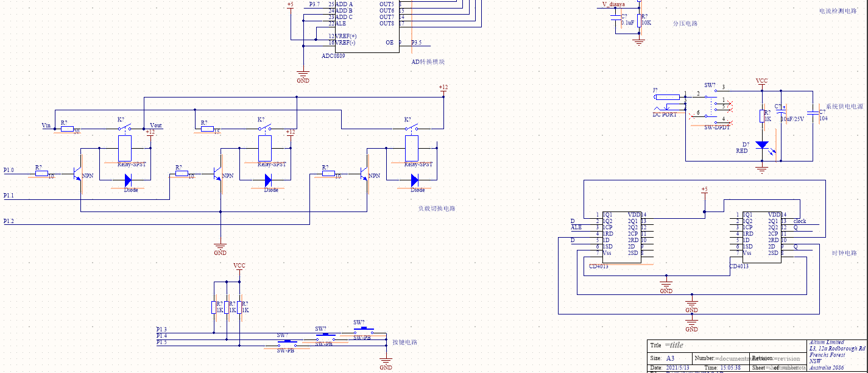The width and height of the screenshot is (868, 373).
Task: Click the =title field in title block
Action: (674, 346)
